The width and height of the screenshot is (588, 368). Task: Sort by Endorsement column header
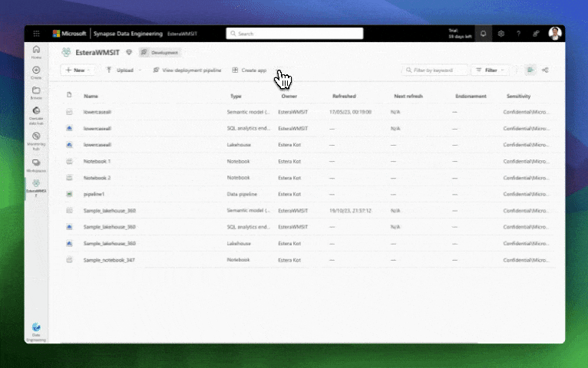(471, 96)
